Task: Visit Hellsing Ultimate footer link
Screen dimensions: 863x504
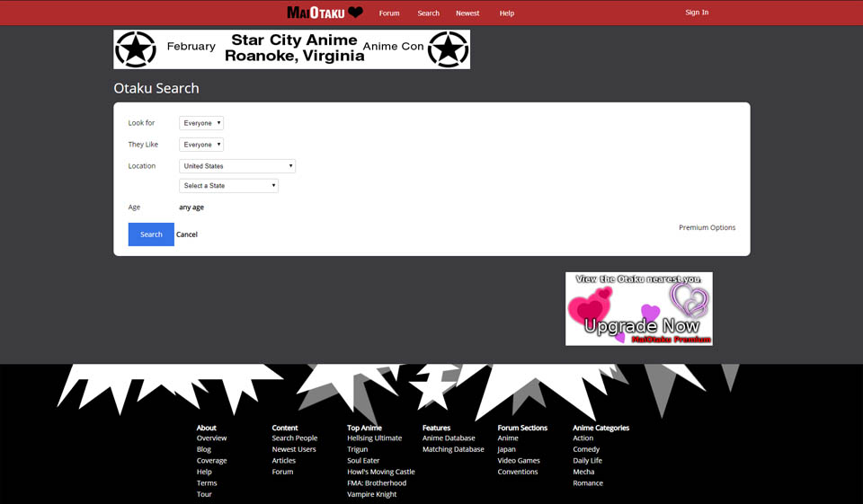Action: [374, 438]
